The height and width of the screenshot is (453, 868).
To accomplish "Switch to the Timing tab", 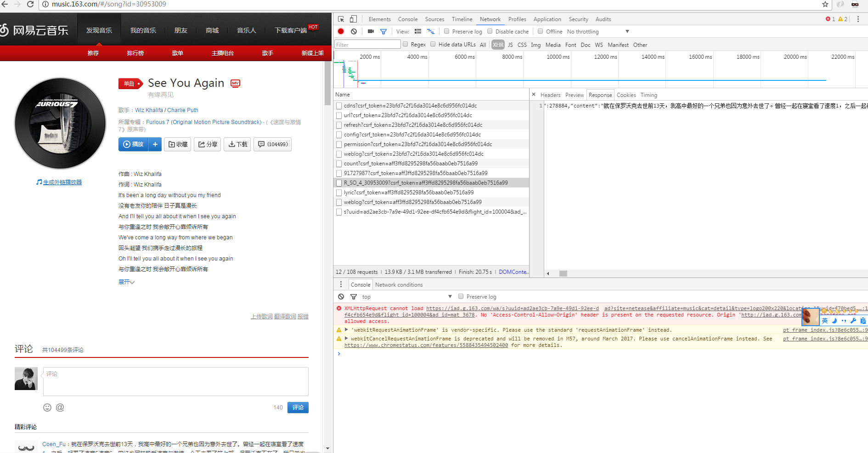I will point(648,95).
